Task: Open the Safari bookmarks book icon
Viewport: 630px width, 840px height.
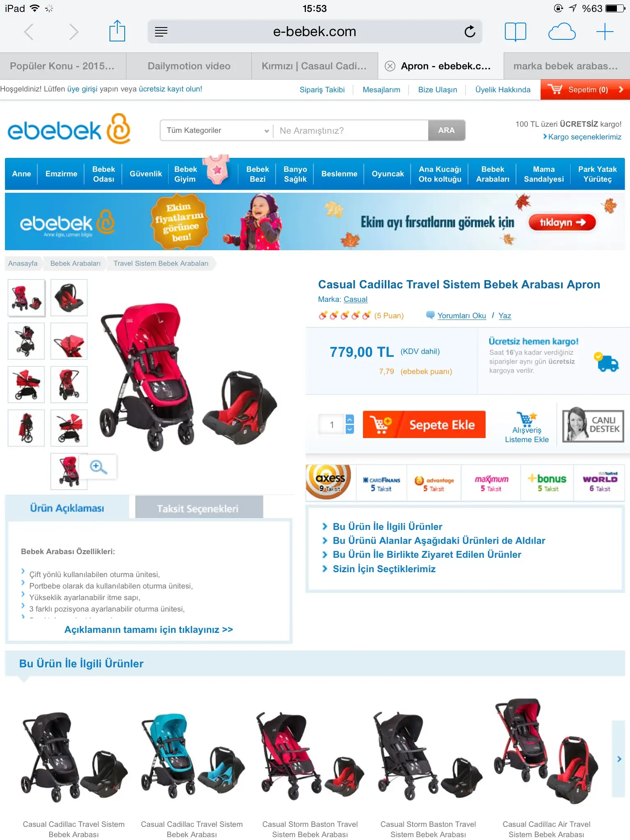Action: 515,32
